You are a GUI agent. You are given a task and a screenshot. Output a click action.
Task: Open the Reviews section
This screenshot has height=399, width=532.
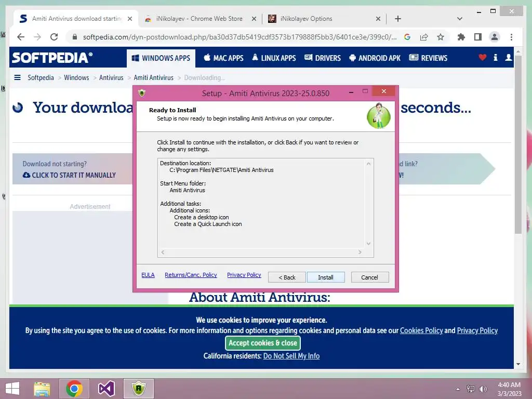tap(428, 58)
